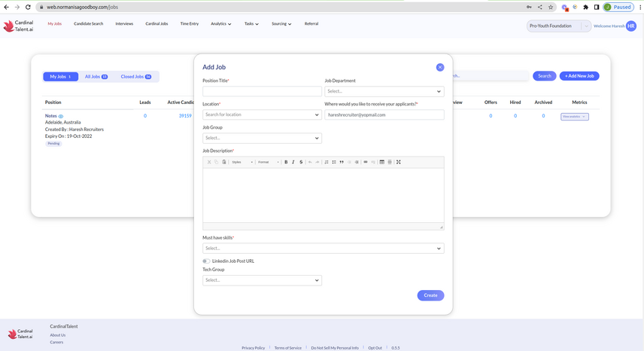
Task: Open the Styles dropdown in editor toolbar
Action: (242, 162)
